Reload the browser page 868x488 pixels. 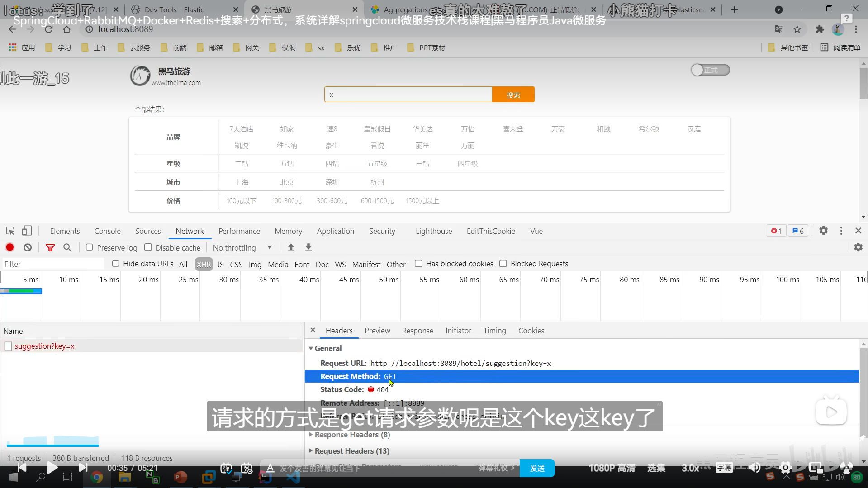click(x=48, y=29)
